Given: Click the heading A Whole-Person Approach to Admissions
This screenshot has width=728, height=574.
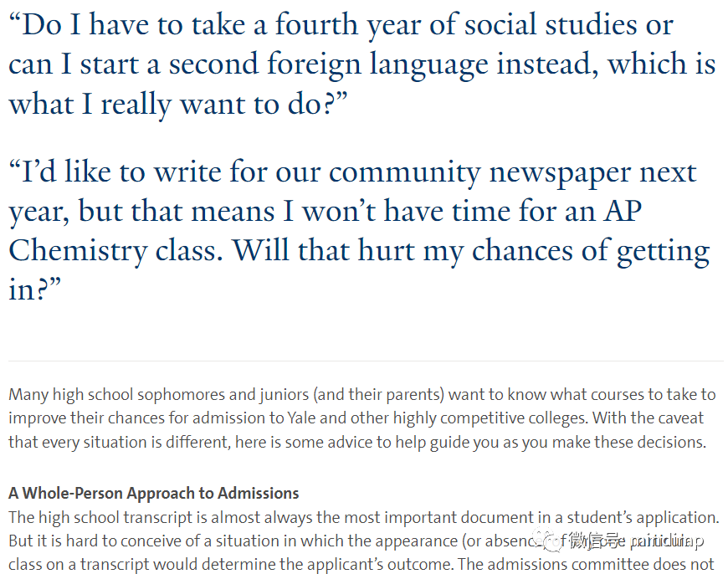Looking at the screenshot, I should pyautogui.click(x=153, y=493).
